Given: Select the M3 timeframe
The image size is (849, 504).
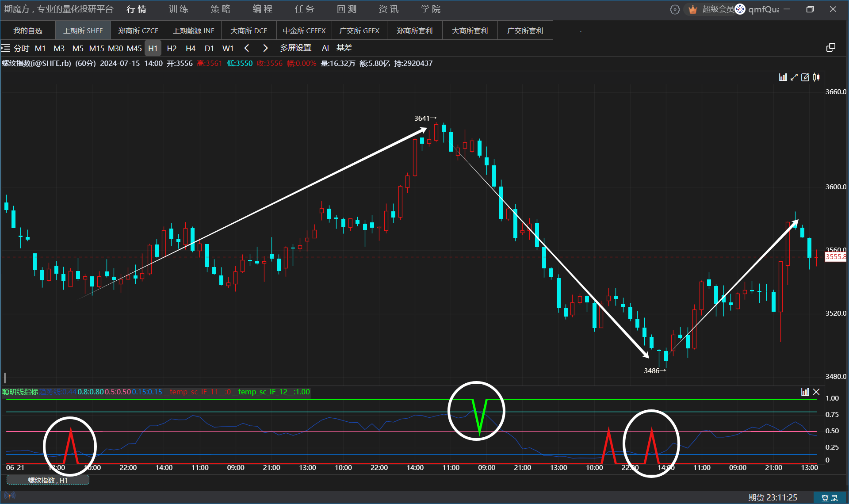Looking at the screenshot, I should pyautogui.click(x=59, y=48).
